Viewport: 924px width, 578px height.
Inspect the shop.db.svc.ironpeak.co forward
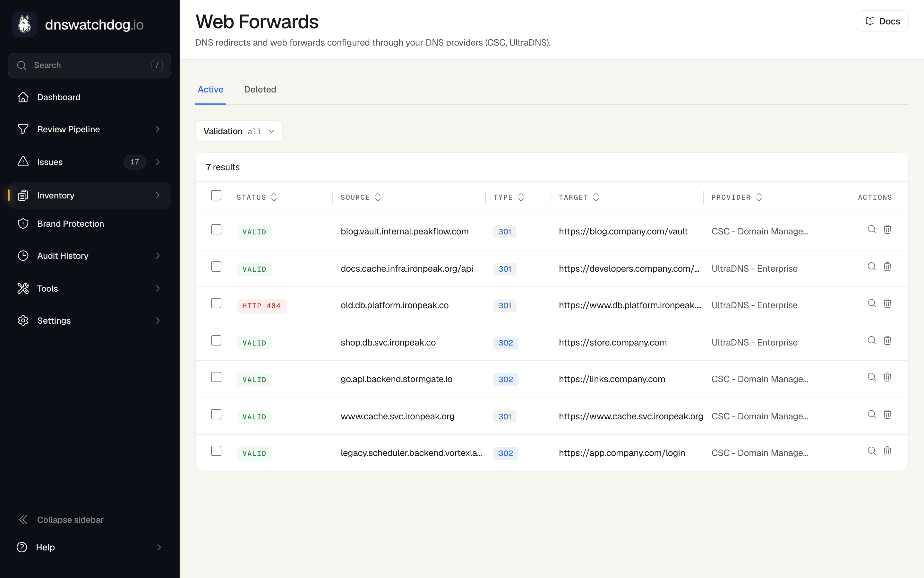coord(872,340)
